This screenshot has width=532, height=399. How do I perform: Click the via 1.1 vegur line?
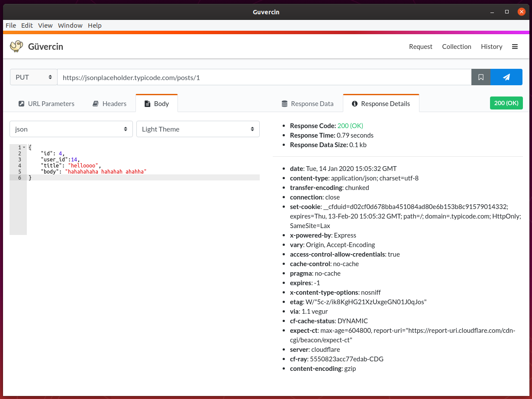(309, 311)
